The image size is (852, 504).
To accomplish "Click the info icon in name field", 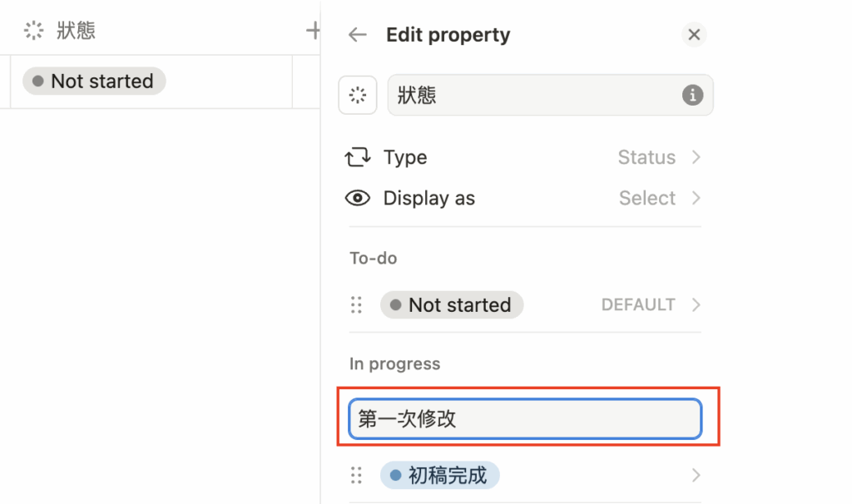I will [692, 96].
